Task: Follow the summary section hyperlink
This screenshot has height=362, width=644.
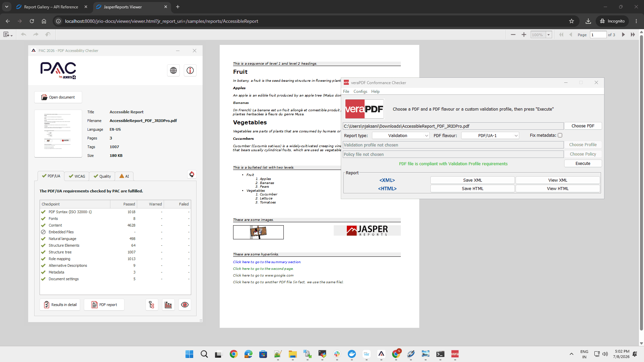Action: click(267, 262)
